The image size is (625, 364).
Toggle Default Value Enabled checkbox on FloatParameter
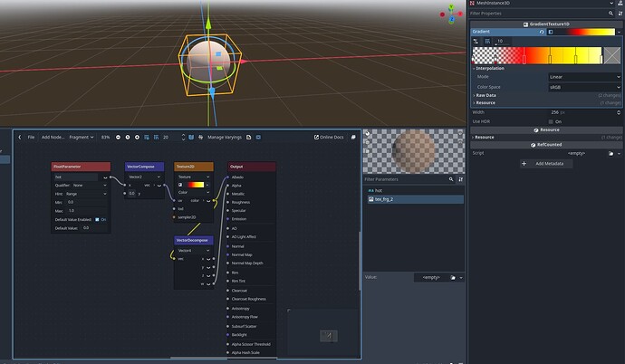click(x=98, y=219)
